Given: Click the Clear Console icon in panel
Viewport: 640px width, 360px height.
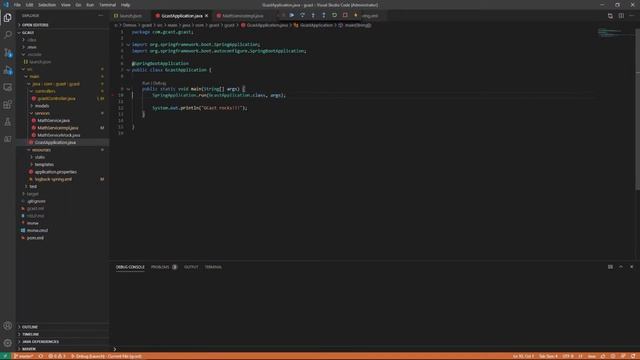Looking at the screenshot, I should (x=610, y=267).
